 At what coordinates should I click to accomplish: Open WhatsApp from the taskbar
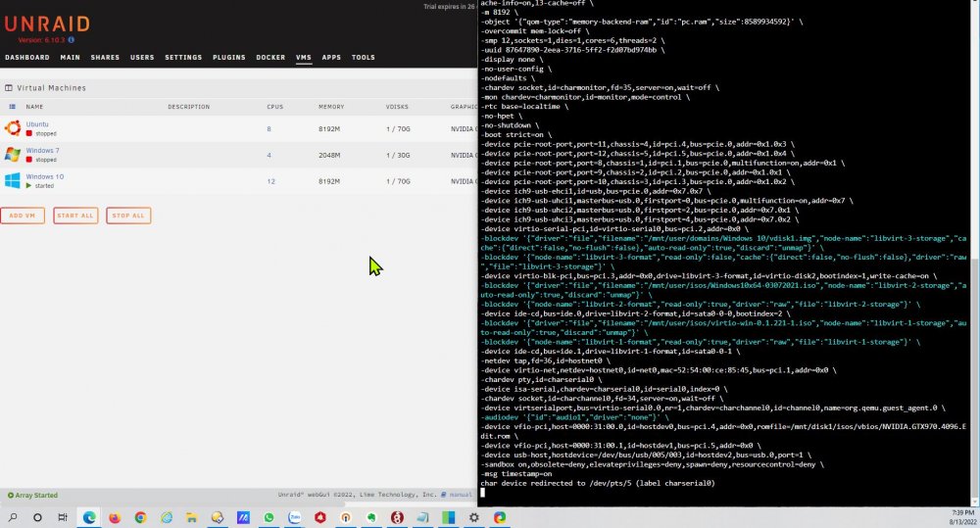269,517
